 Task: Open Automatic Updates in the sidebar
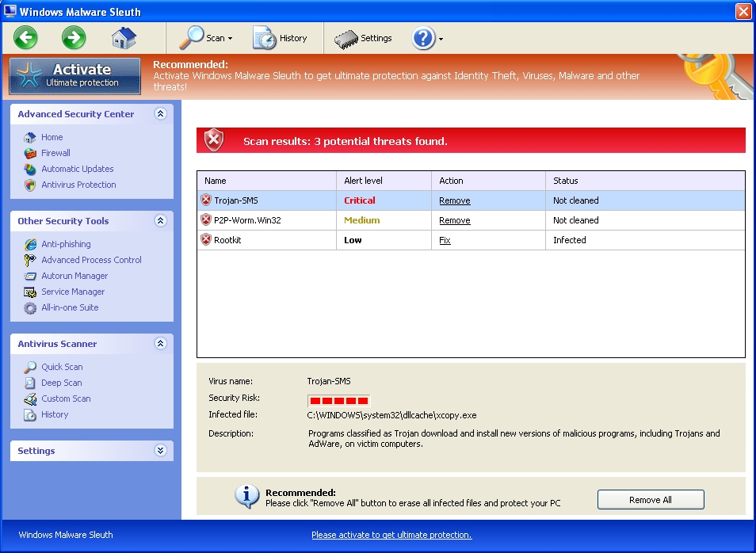click(x=77, y=169)
